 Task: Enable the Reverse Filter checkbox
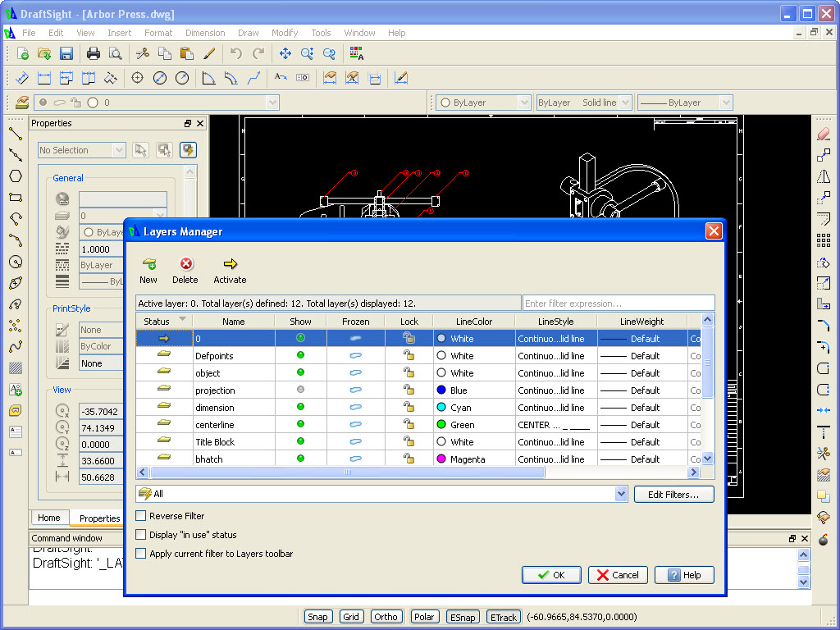[141, 516]
